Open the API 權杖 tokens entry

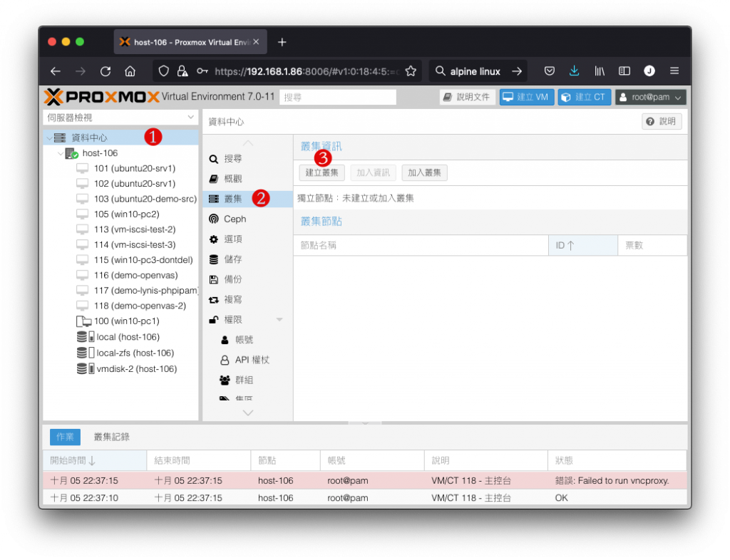click(x=247, y=360)
